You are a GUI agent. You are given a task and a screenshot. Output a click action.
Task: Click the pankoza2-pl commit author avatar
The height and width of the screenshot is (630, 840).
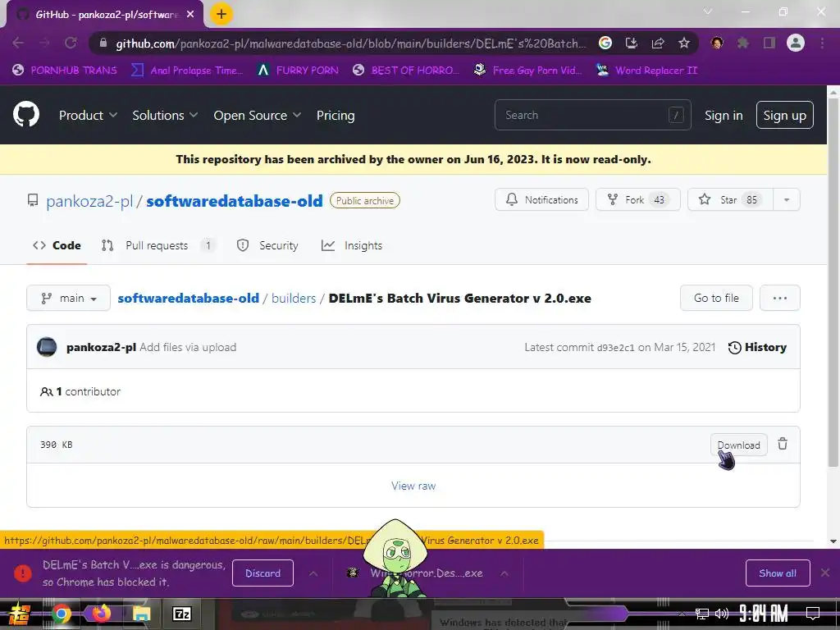point(47,347)
